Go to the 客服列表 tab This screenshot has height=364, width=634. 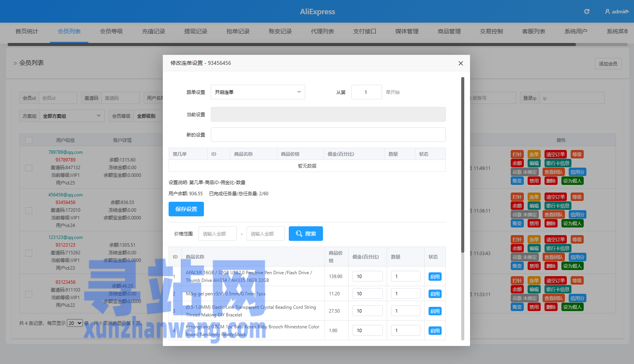pos(534,31)
